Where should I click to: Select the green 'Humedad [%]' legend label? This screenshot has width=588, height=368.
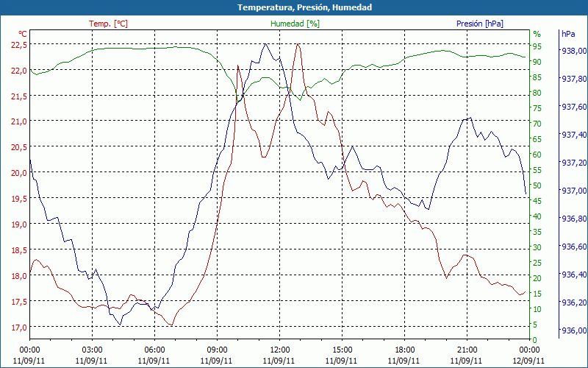[x=295, y=24]
